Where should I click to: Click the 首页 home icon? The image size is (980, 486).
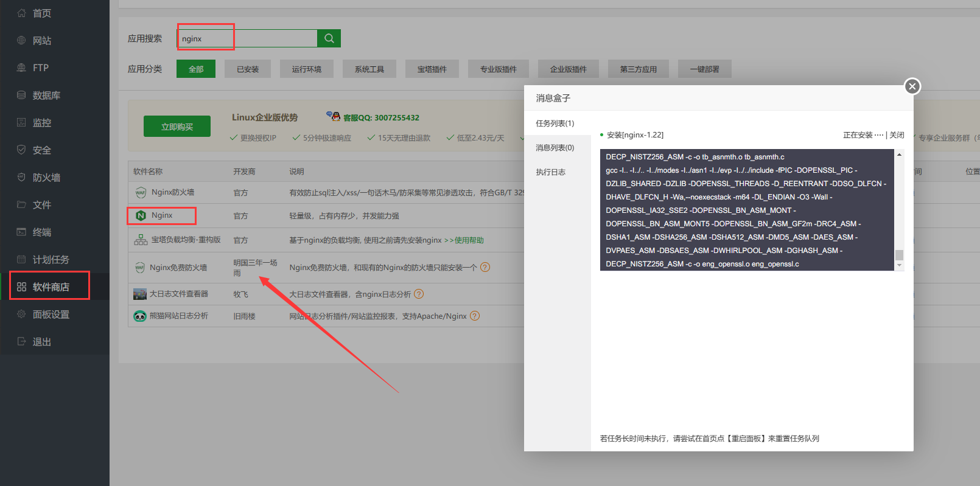21,13
